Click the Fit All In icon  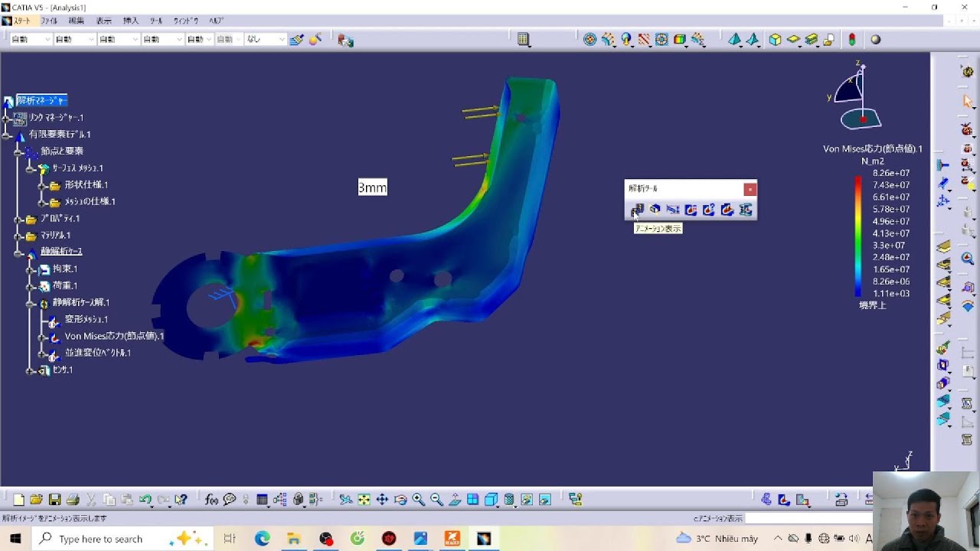coord(364,500)
